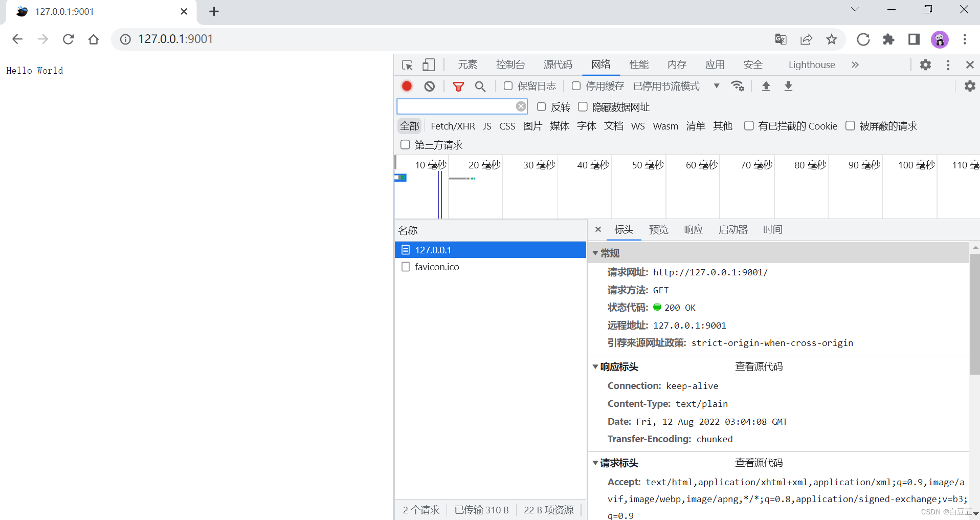Image resolution: width=980 pixels, height=520 pixels.
Task: Open throttling mode dropdown 已停用节流模式
Action: coord(676,86)
